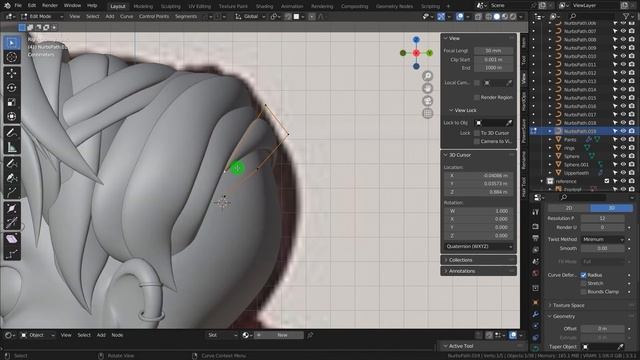This screenshot has height=360, width=640.
Task: Click the Offset value slider
Action: pos(603,329)
